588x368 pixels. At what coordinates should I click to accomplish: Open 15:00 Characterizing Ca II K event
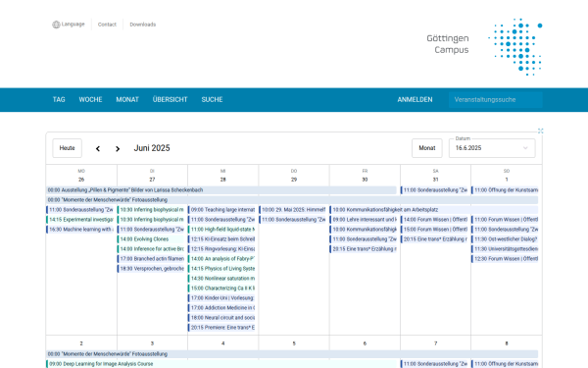221,288
